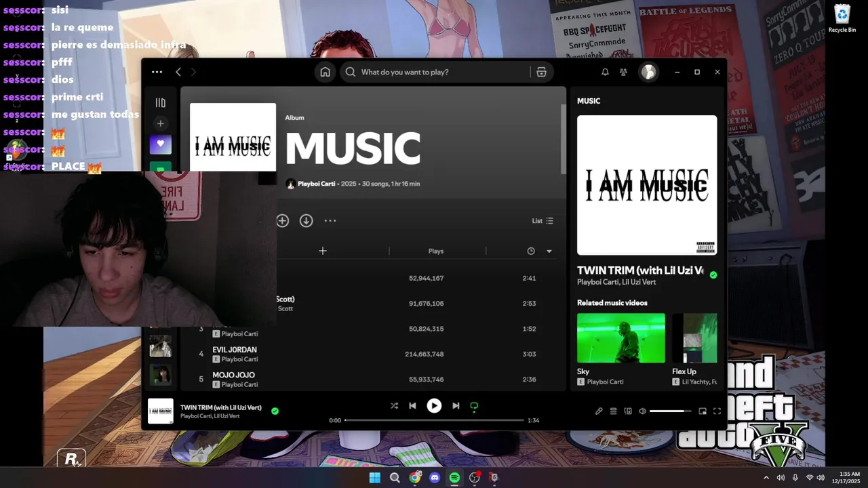
Task: Open the Browse icon in search bar
Action: point(541,72)
